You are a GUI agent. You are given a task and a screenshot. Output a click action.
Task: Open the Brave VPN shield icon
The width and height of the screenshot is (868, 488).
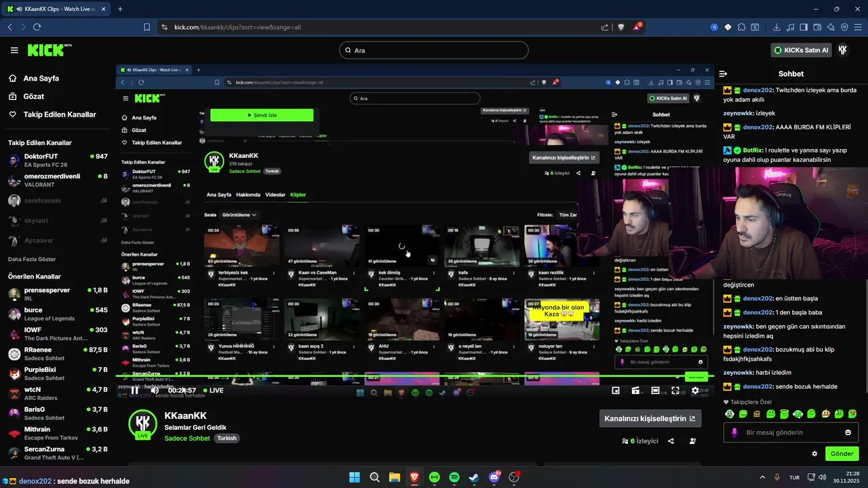coord(844,27)
